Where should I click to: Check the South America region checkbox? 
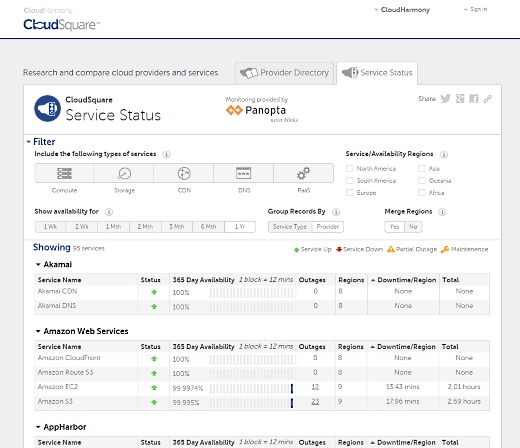pyautogui.click(x=350, y=180)
